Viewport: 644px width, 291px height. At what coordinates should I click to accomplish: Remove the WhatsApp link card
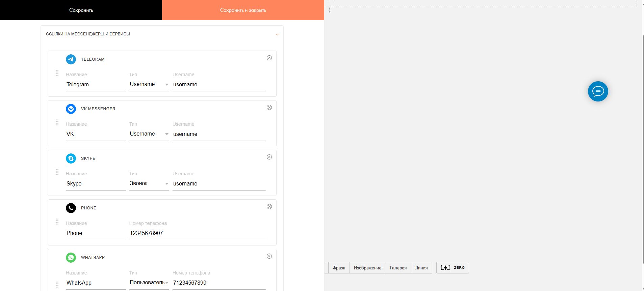[x=269, y=256]
